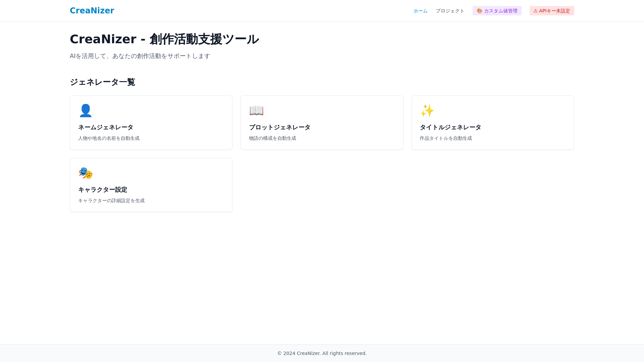This screenshot has height=362, width=644.
Task: Click the main heading CreaNizer - 創作活動支援ツール
Action: [164, 39]
